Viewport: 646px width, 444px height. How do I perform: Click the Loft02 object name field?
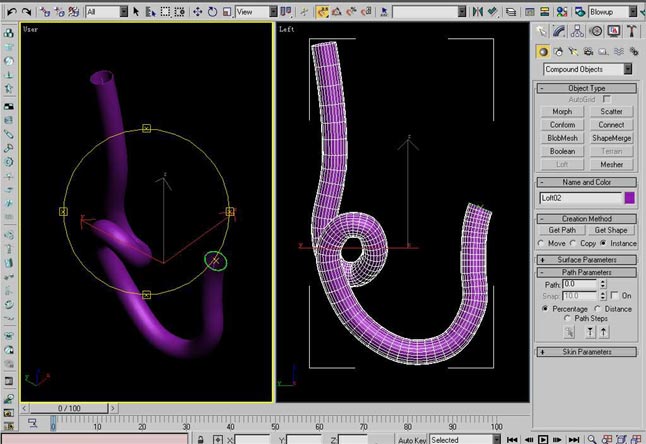coord(580,198)
